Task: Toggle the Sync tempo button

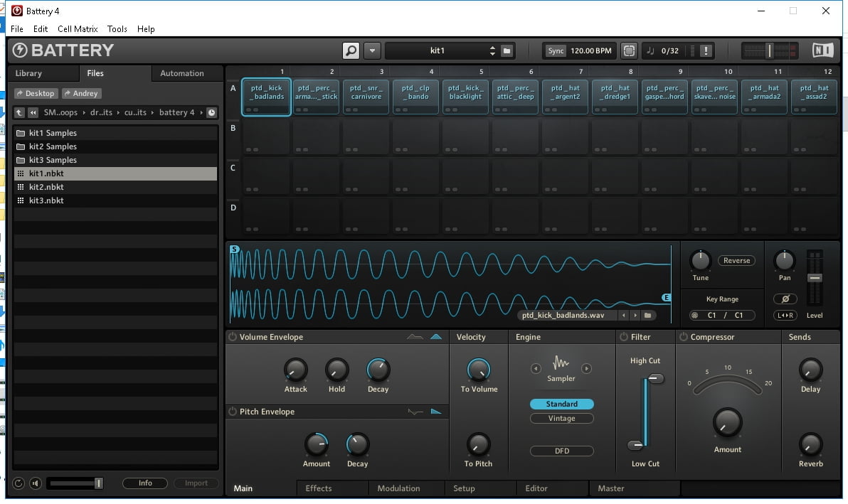Action: (x=556, y=50)
